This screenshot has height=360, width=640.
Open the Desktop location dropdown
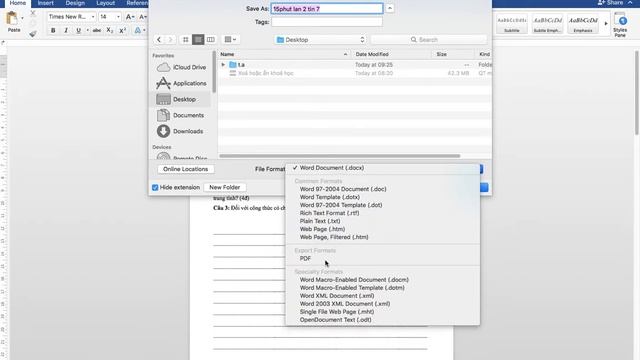pyautogui.click(x=320, y=40)
